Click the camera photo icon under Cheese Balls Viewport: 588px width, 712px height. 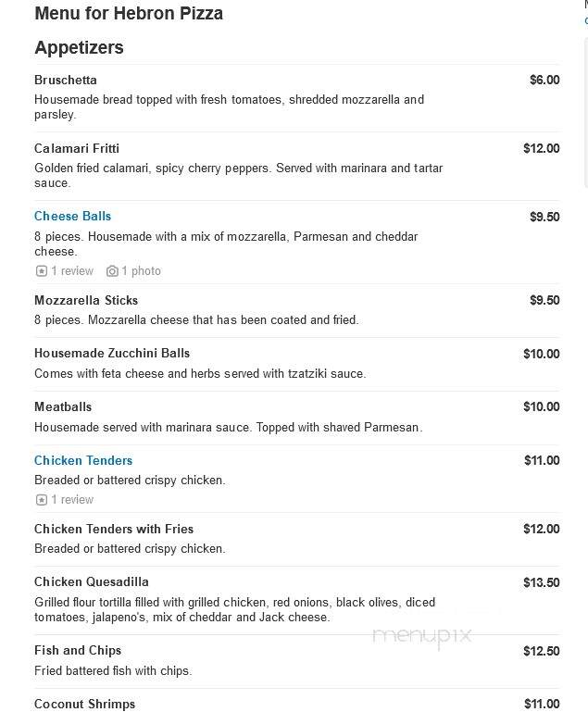[112, 271]
